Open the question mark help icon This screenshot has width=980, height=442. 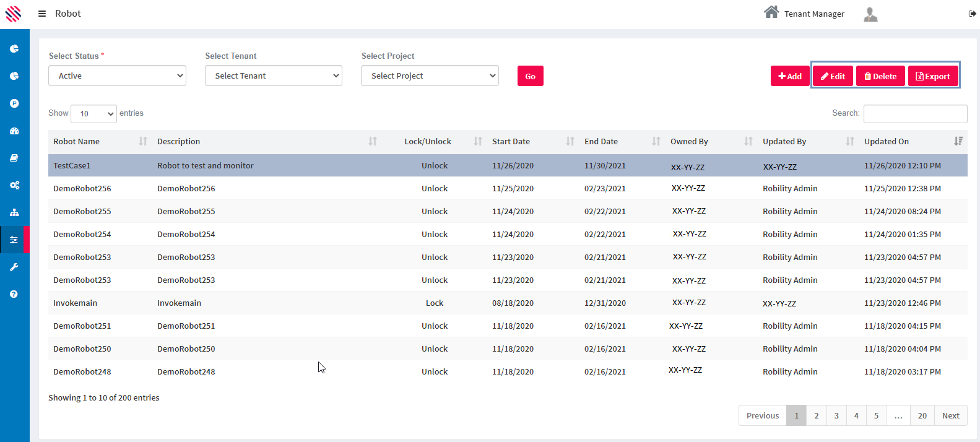click(x=14, y=294)
